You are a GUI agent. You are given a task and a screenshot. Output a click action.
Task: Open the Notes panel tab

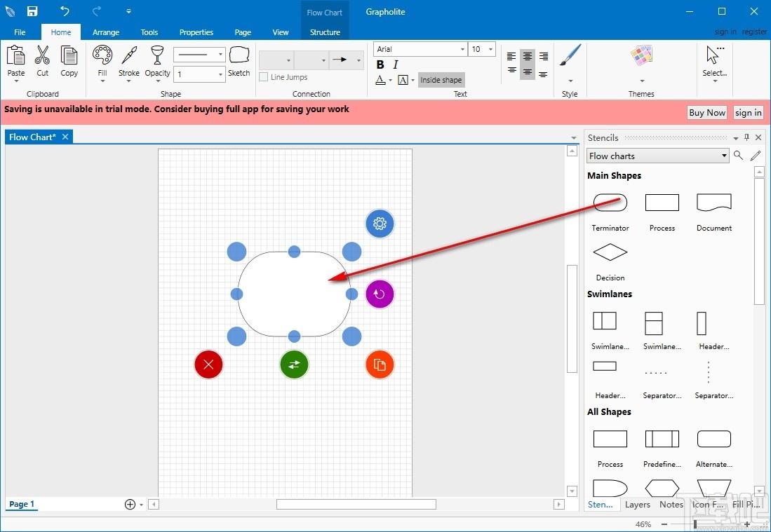tap(671, 505)
